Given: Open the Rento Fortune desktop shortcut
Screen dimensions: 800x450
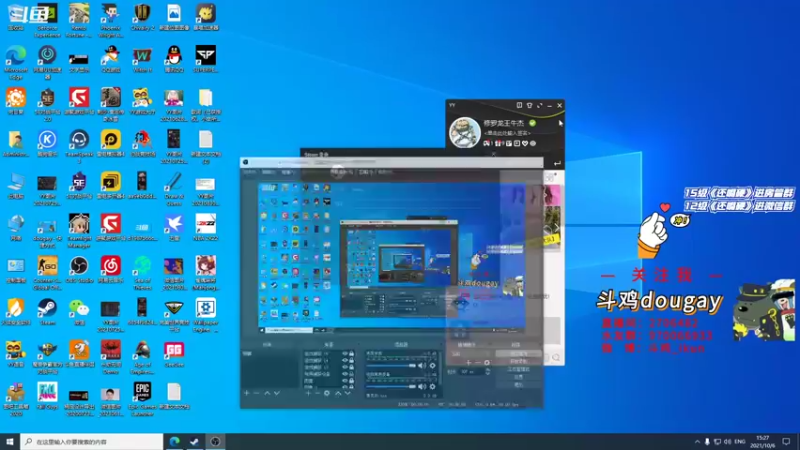Looking at the screenshot, I should (x=79, y=20).
